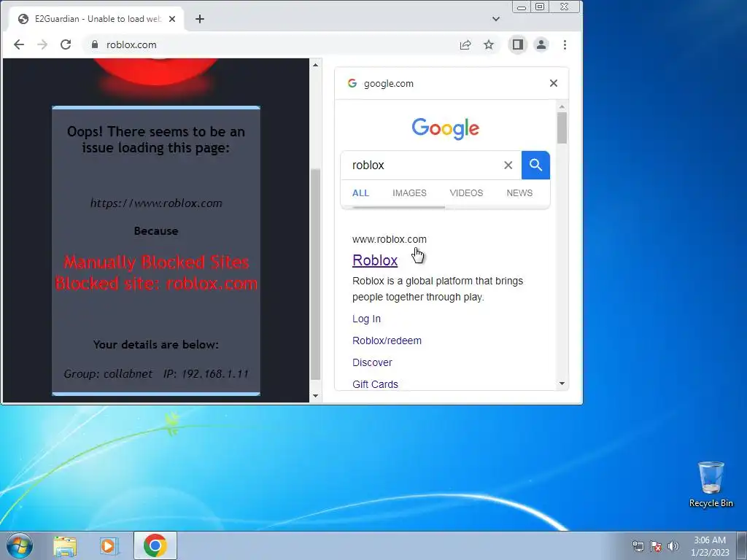Click the side panel scrollbar thumb

562,128
